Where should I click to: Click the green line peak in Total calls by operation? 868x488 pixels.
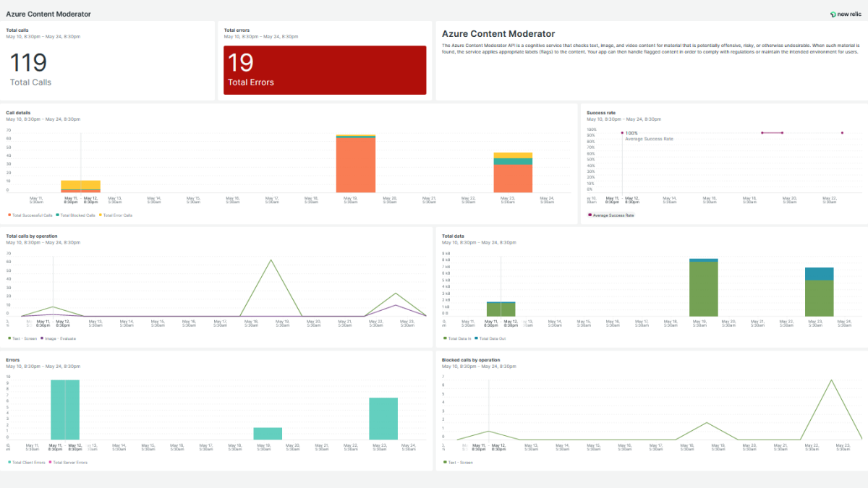pyautogui.click(x=271, y=260)
